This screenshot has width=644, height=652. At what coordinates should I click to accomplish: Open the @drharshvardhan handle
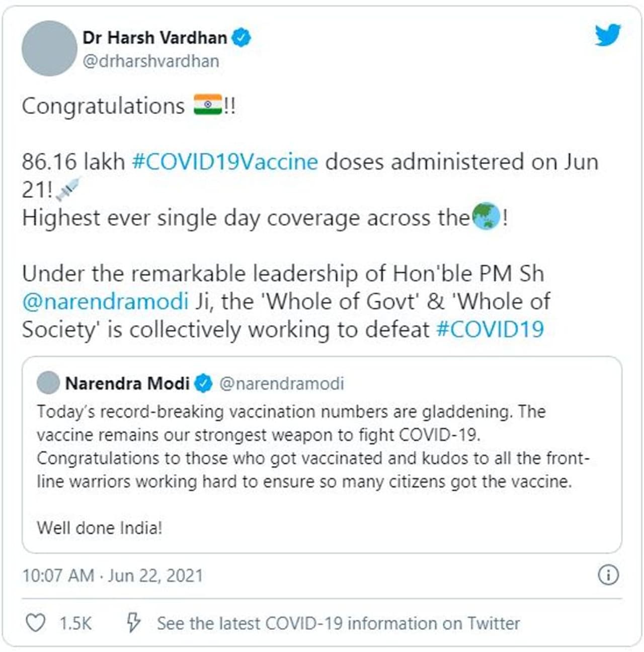(151, 61)
